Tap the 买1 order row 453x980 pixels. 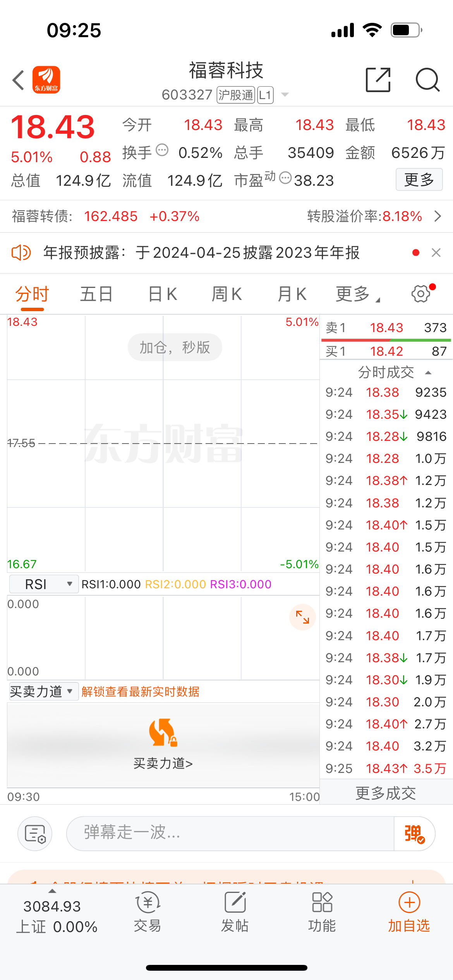[x=386, y=351]
